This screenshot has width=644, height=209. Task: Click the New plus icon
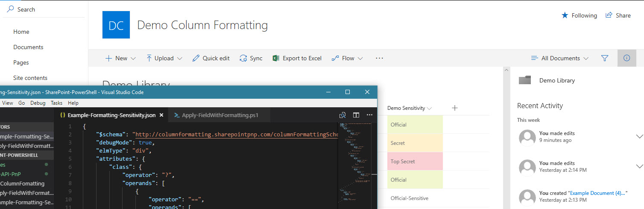pyautogui.click(x=108, y=58)
